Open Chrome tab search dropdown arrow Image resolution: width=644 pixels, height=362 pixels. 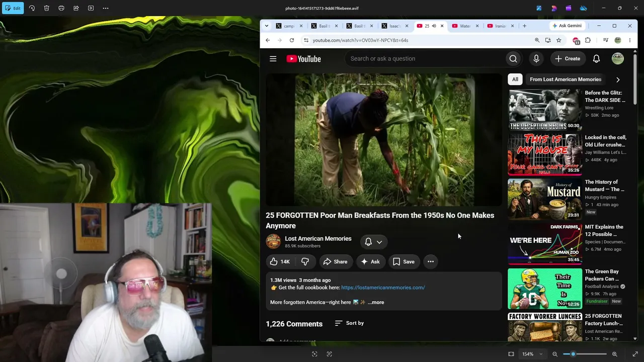click(x=266, y=26)
